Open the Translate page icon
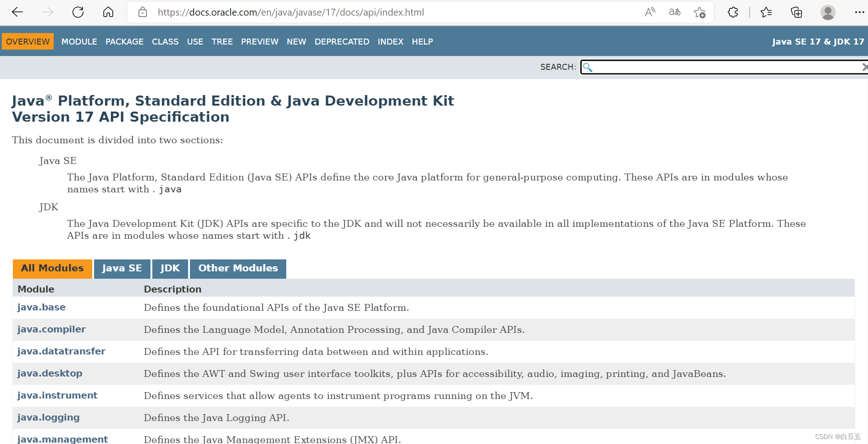The width and height of the screenshot is (868, 444). [x=674, y=12]
